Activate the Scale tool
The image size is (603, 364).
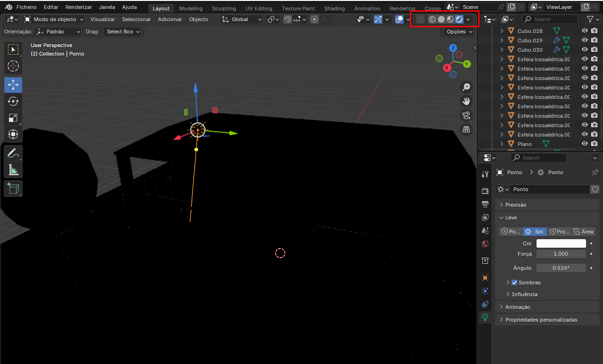point(13,118)
